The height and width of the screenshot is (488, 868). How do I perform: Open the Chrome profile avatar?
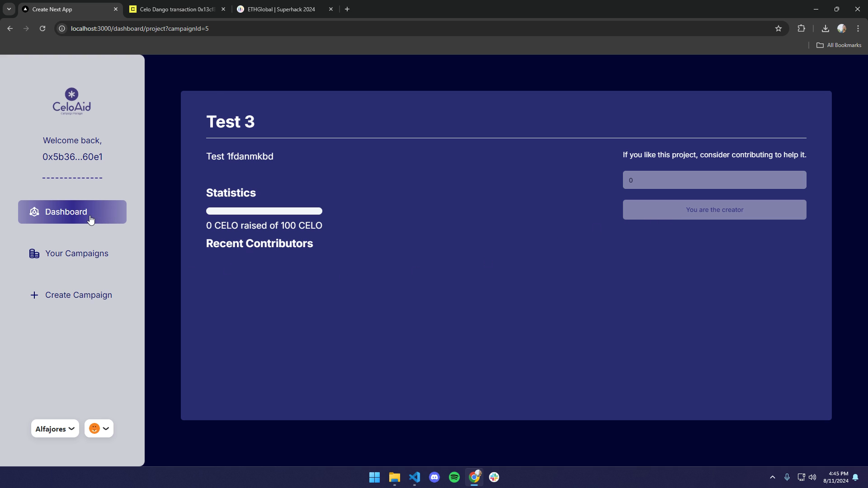click(x=842, y=28)
